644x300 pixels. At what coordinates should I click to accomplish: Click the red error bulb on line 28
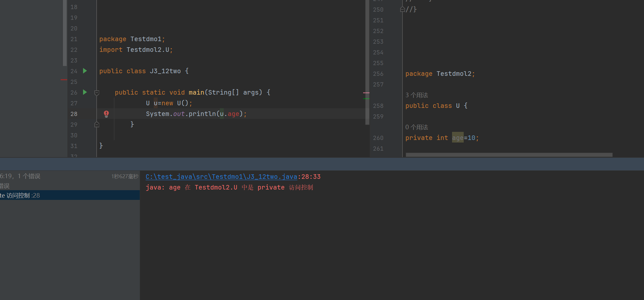[x=106, y=114]
